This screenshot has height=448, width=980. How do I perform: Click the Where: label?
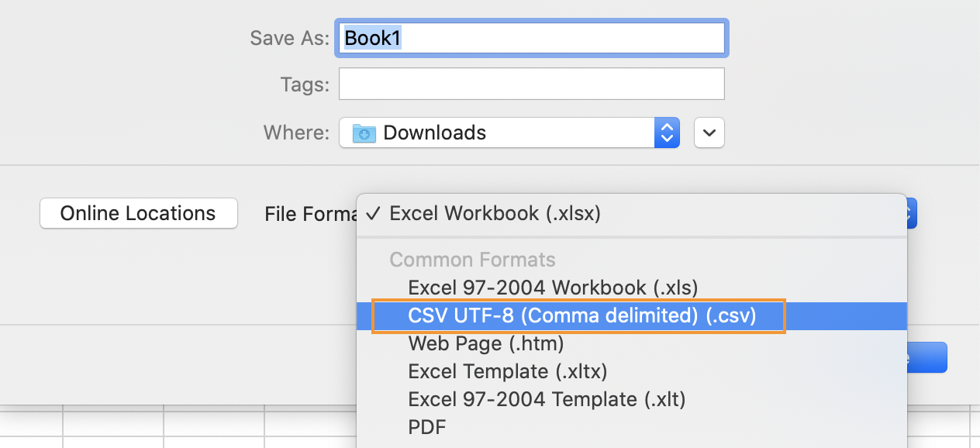pyautogui.click(x=296, y=133)
